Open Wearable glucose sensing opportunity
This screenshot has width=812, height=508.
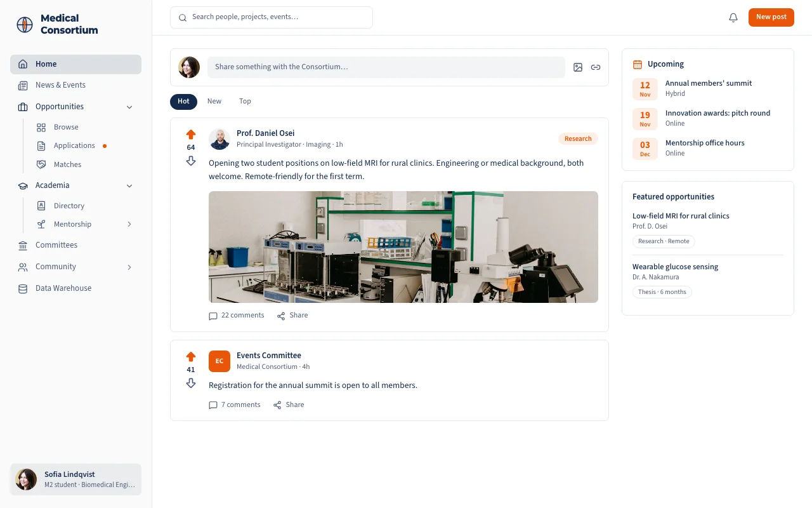click(x=675, y=267)
